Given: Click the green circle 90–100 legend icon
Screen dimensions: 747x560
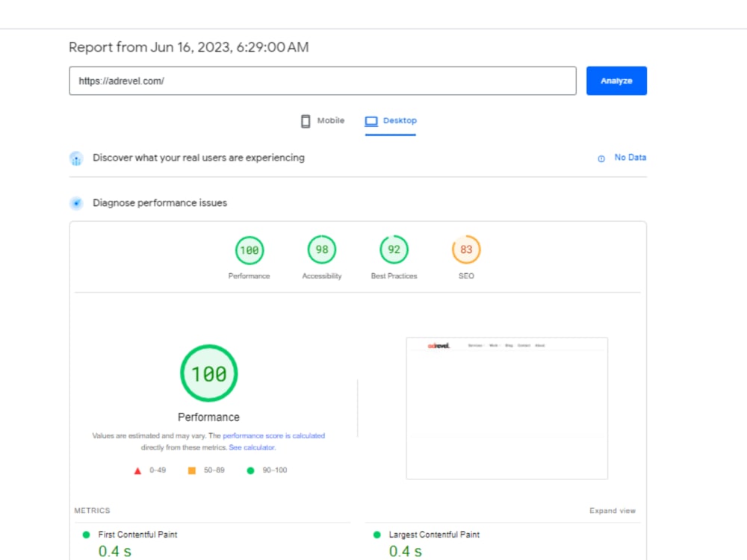Looking at the screenshot, I should (250, 470).
